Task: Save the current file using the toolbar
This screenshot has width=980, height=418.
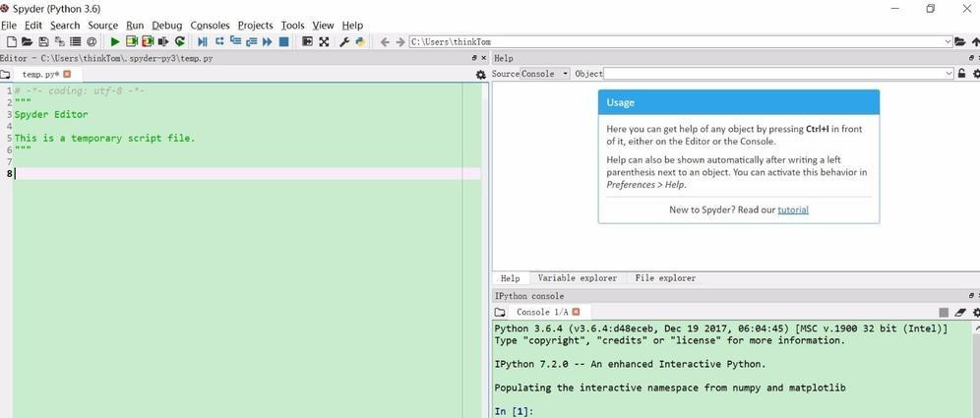Action: coord(43,42)
